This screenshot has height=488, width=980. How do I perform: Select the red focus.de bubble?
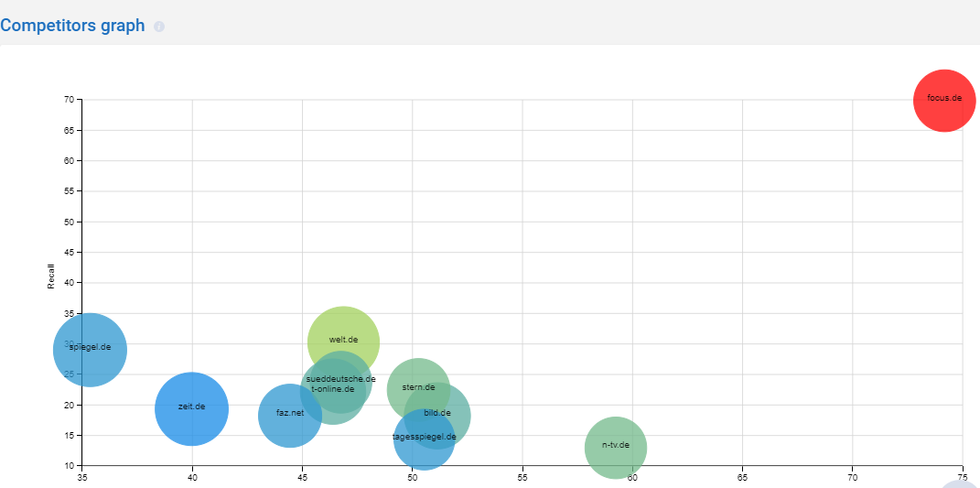click(943, 100)
